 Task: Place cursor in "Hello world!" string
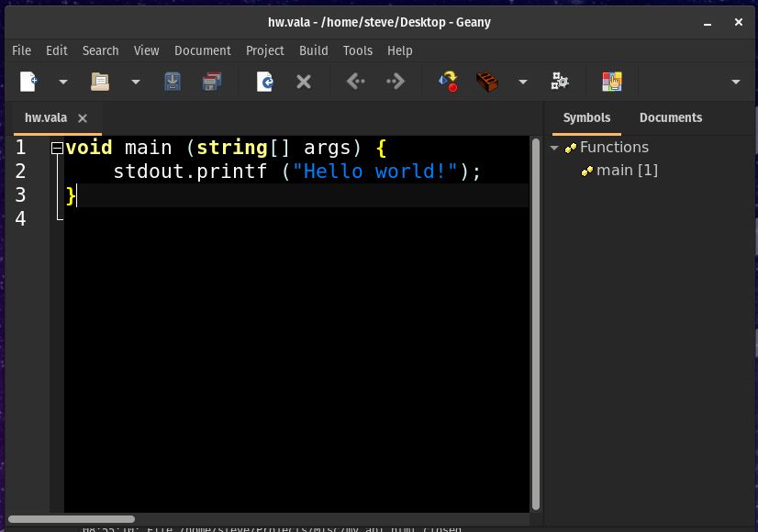click(375, 172)
